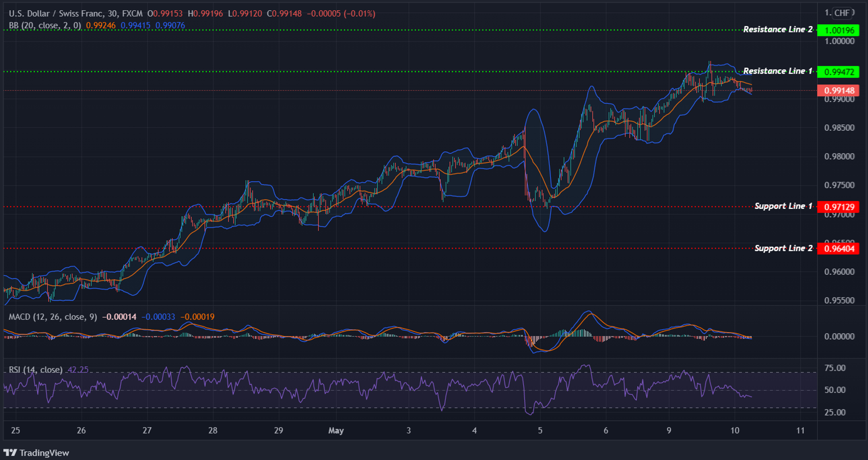The height and width of the screenshot is (460, 868).
Task: Click the RSI value 42.25
Action: click(x=78, y=369)
